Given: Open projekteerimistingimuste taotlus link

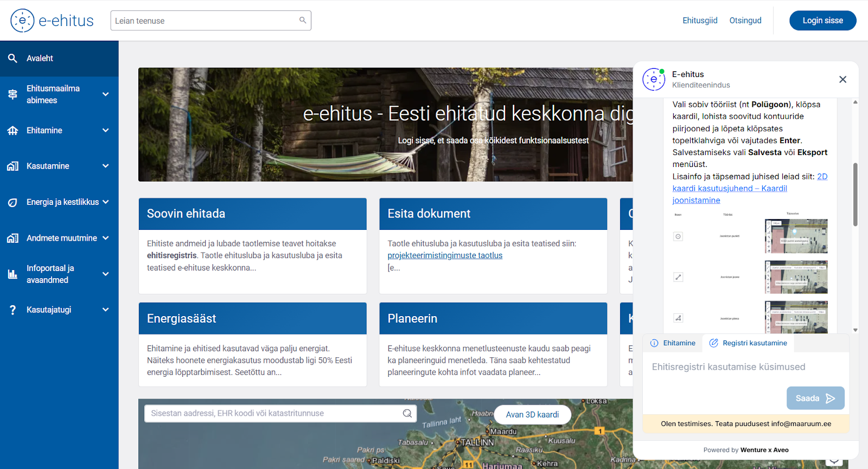Looking at the screenshot, I should [x=445, y=255].
